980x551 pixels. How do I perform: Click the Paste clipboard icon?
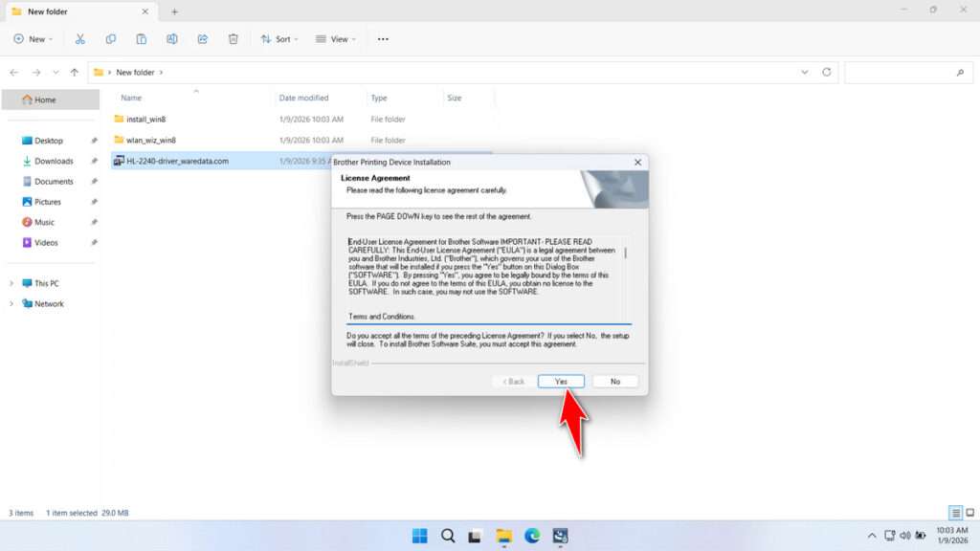point(142,39)
